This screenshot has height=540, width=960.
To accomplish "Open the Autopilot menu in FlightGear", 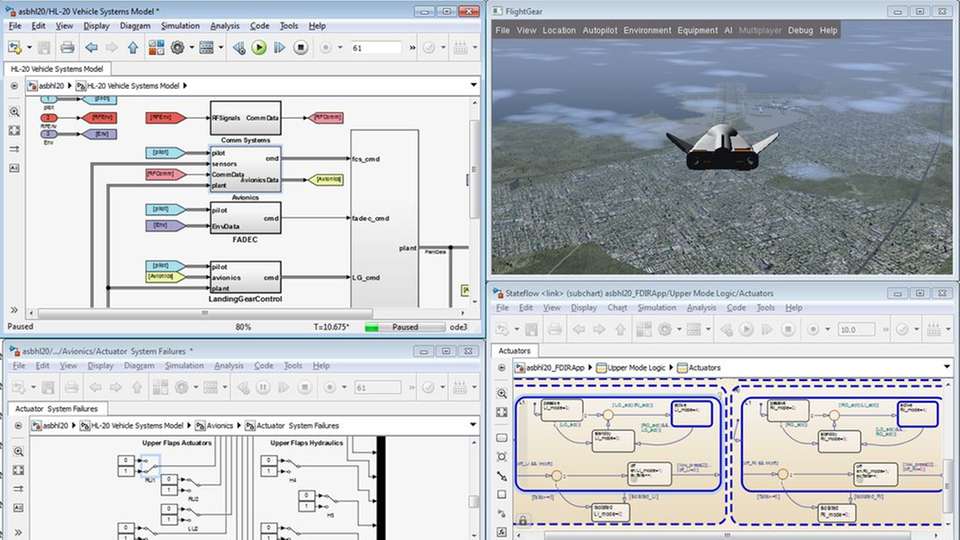I will coord(599,30).
